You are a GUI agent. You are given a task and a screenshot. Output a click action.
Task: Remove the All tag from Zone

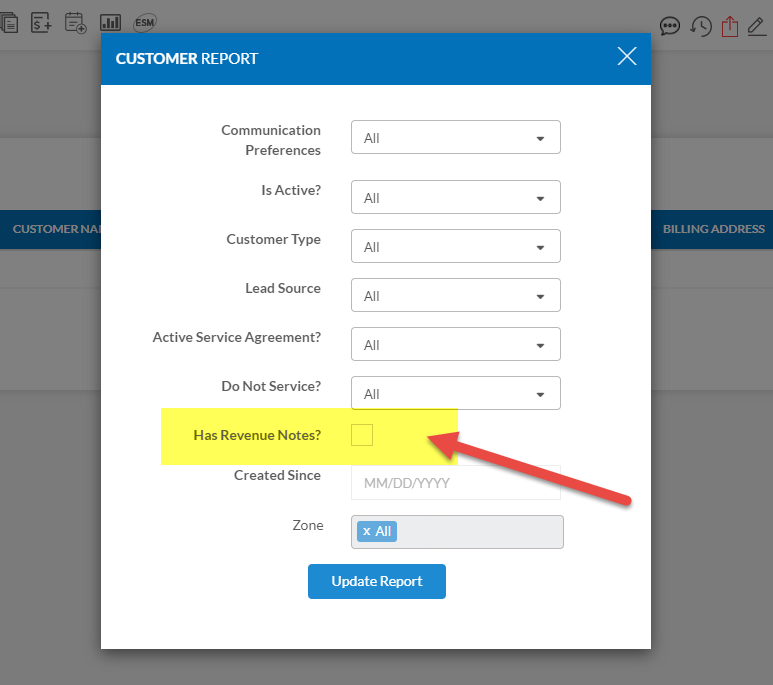point(367,532)
